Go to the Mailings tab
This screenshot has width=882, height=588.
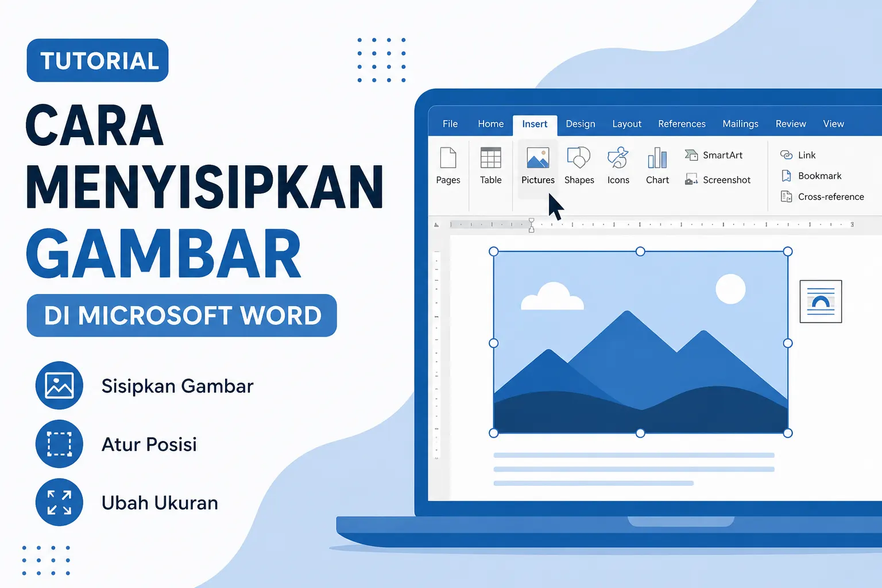(740, 124)
